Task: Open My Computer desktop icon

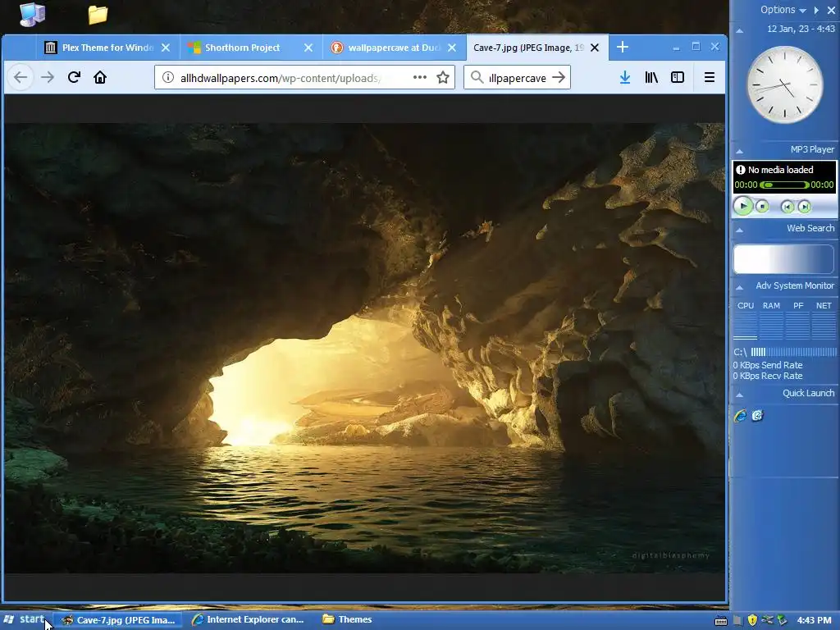Action: (x=32, y=14)
